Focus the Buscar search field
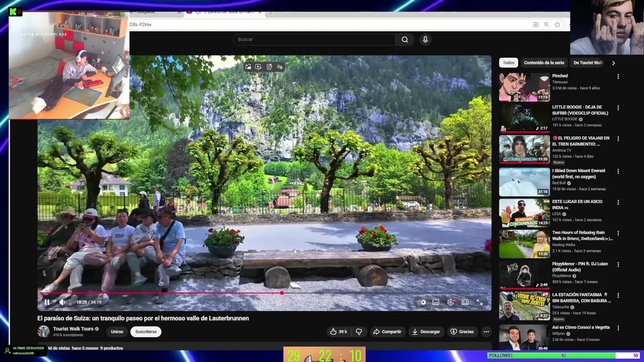 (x=314, y=39)
